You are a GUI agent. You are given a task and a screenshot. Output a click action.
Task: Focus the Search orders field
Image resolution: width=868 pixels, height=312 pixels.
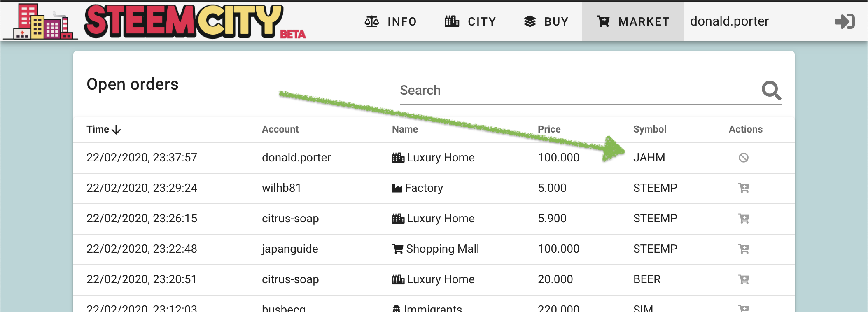click(579, 90)
